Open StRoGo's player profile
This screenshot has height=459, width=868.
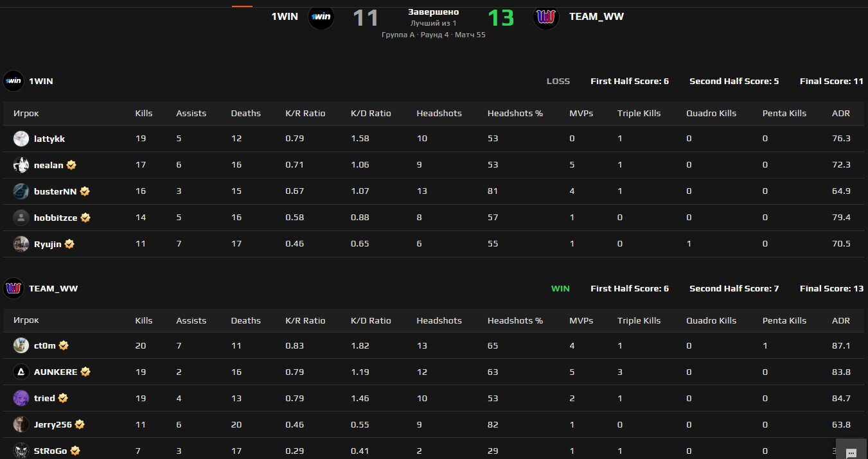pyautogui.click(x=51, y=451)
